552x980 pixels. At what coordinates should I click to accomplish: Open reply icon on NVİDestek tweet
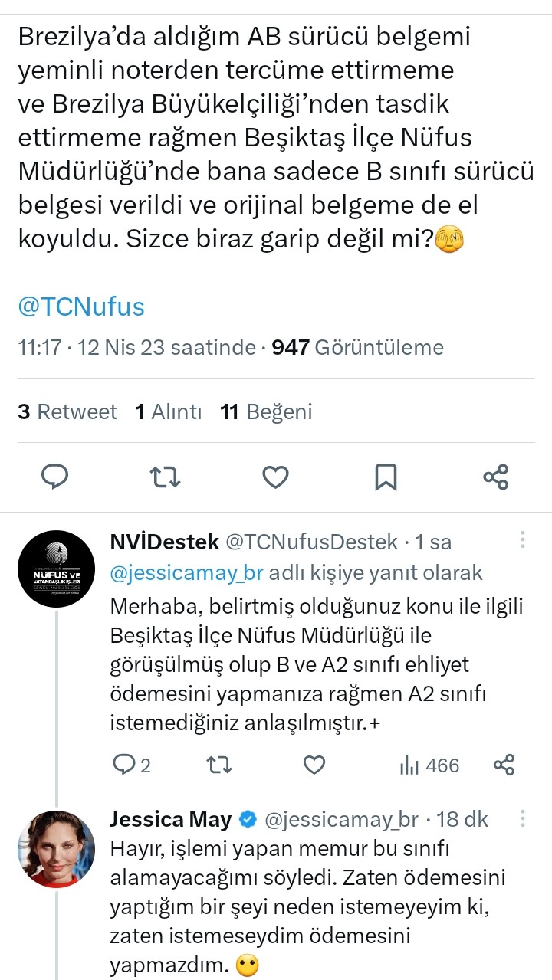pos(123,765)
